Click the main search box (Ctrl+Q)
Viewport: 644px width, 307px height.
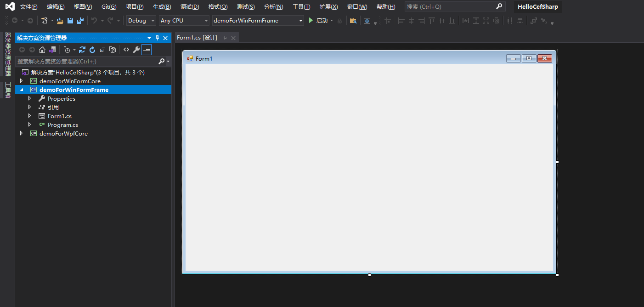pyautogui.click(x=455, y=7)
